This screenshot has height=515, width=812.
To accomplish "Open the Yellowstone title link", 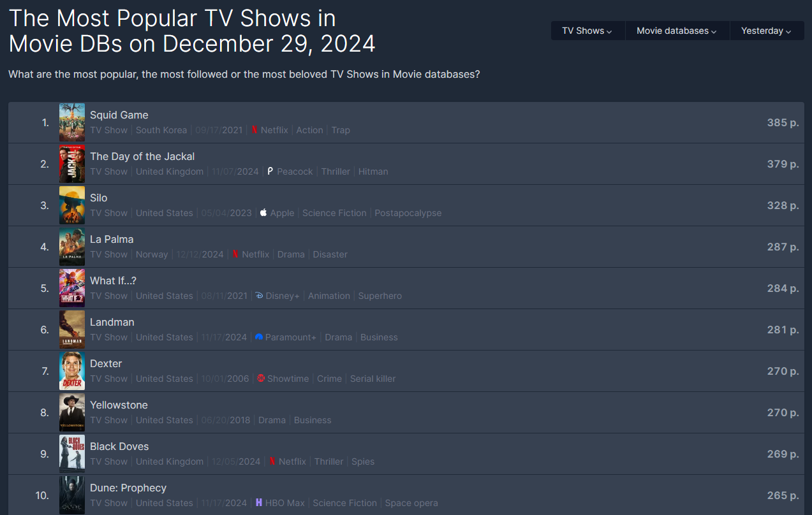I will [x=119, y=405].
